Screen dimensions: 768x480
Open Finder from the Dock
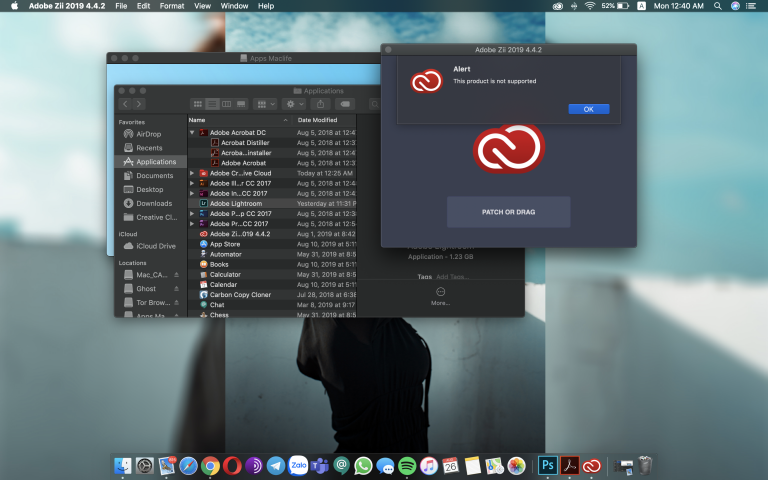click(123, 466)
